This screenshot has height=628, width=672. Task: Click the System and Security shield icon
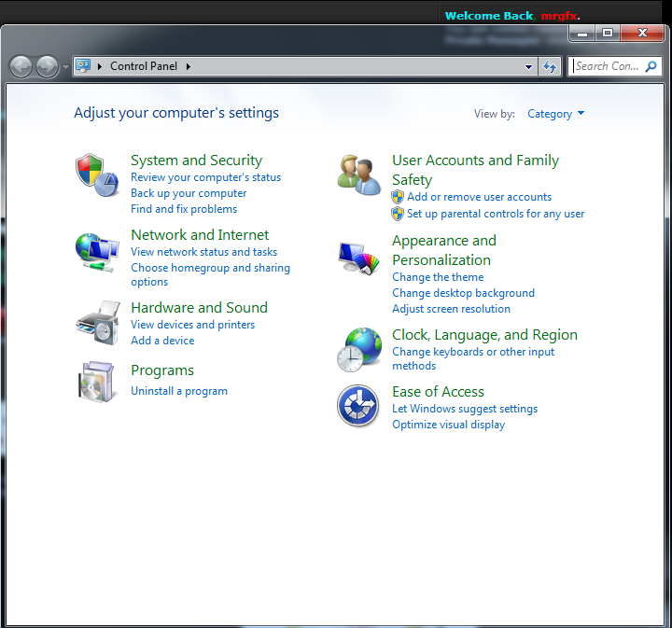(97, 175)
